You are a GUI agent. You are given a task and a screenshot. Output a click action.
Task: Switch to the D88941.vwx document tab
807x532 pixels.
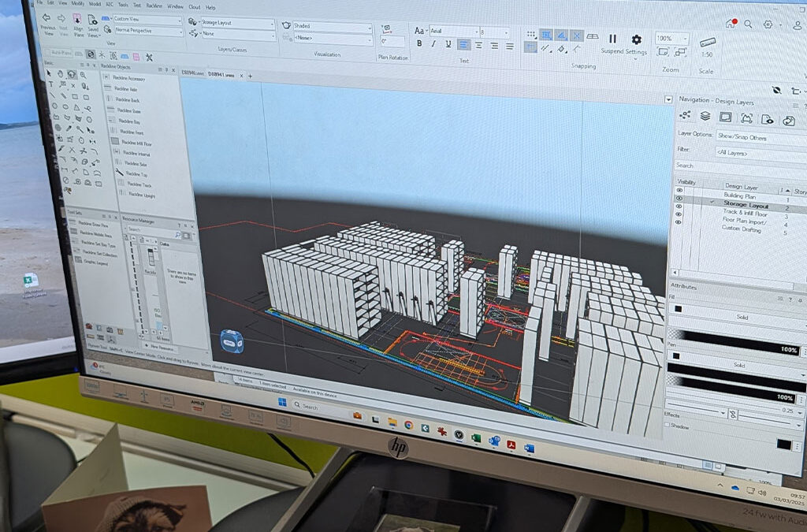coord(221,76)
